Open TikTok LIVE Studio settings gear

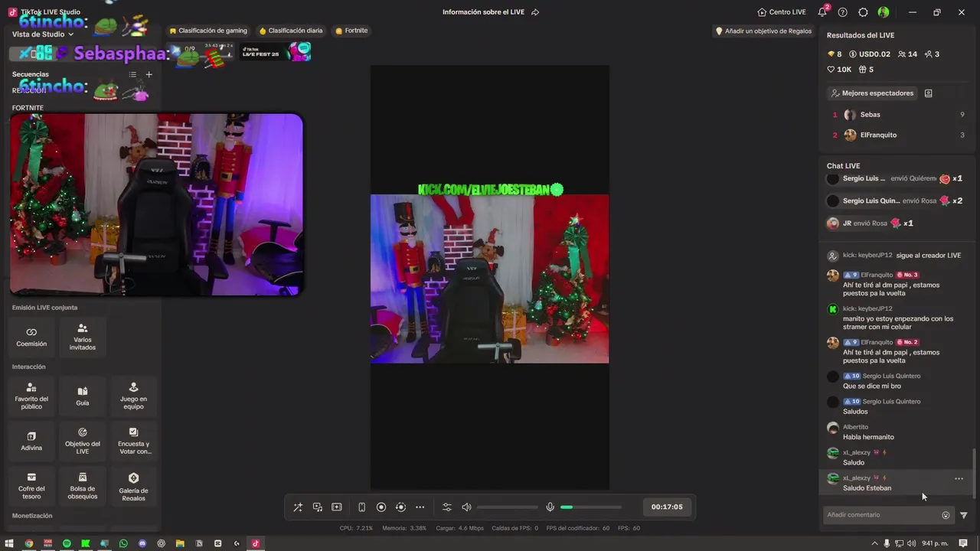pos(863,12)
